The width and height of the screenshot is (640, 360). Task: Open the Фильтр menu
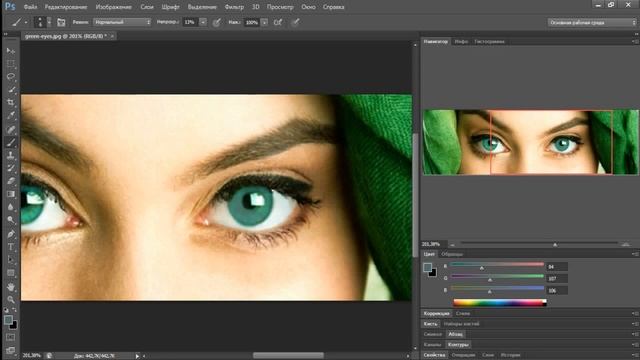(234, 7)
